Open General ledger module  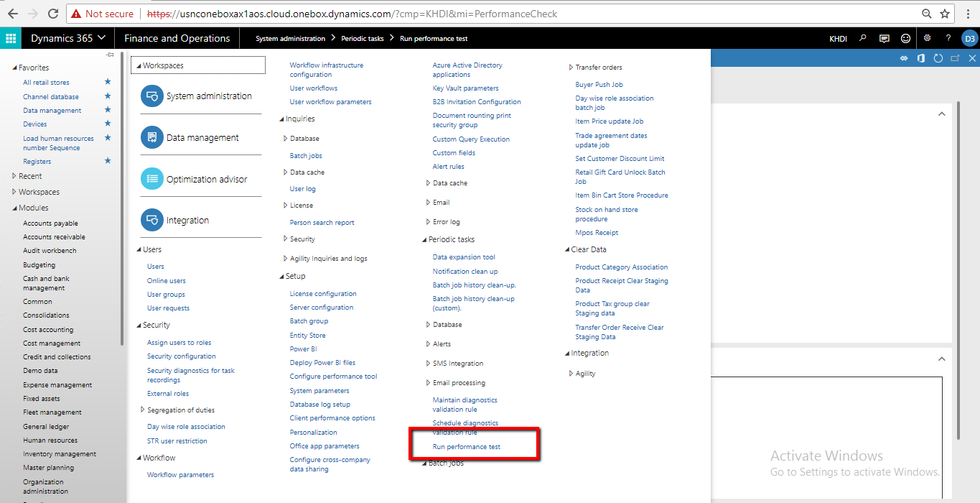46,426
